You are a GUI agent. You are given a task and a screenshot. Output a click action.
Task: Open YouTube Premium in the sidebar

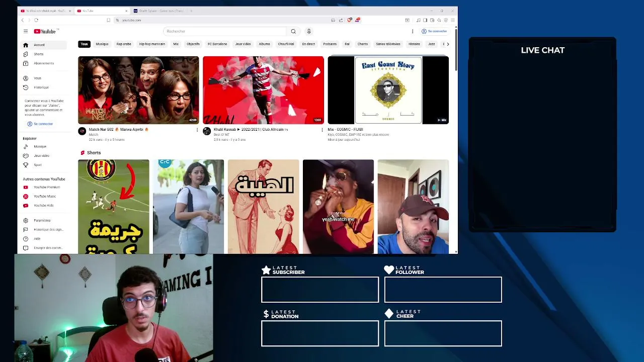click(44, 187)
